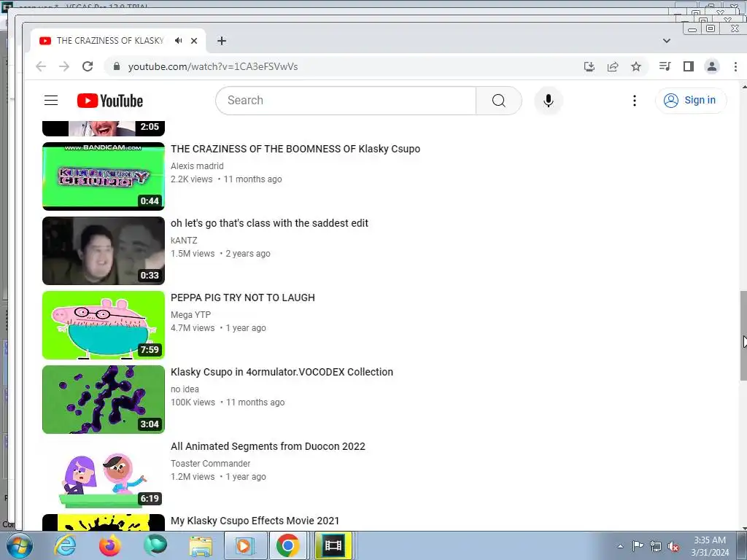Switch to Chrome on taskbar
The image size is (747, 560).
pos(287,545)
